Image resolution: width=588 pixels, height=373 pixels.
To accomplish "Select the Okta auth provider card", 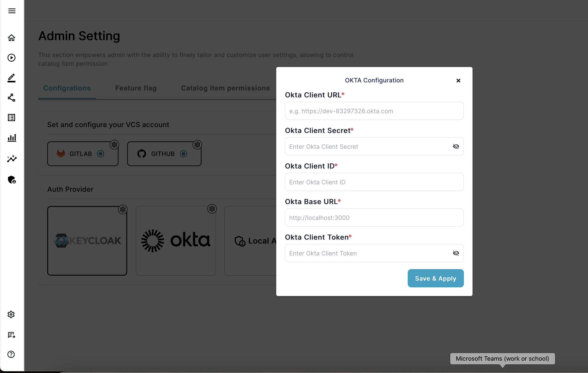I will [176, 241].
